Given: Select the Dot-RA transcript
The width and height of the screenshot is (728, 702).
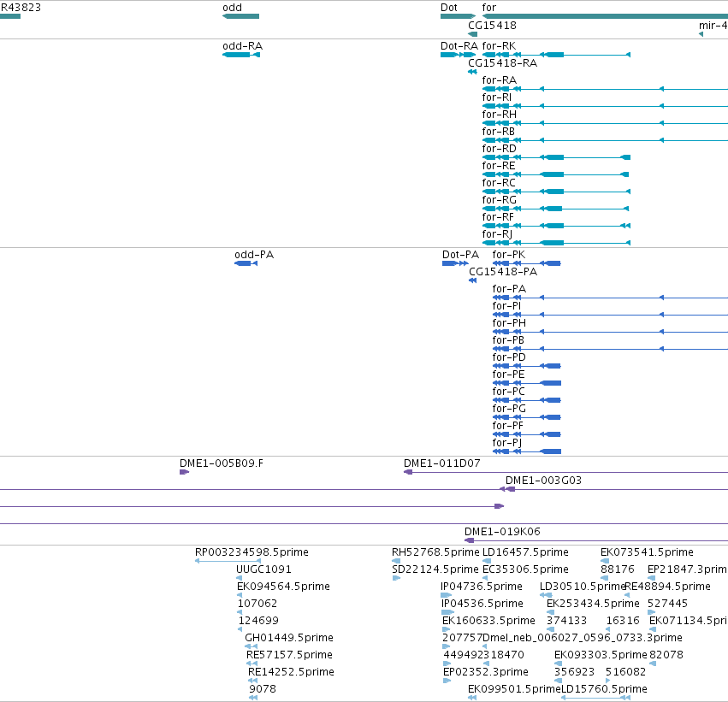Looking at the screenshot, I should 458,55.
